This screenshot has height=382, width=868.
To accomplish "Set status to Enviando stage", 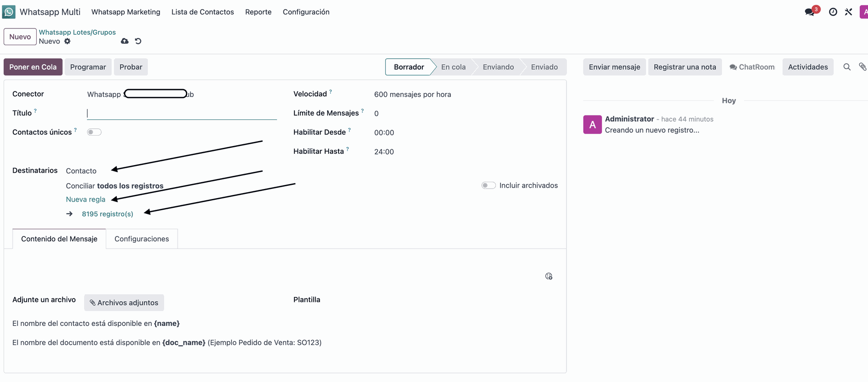I will (x=498, y=67).
